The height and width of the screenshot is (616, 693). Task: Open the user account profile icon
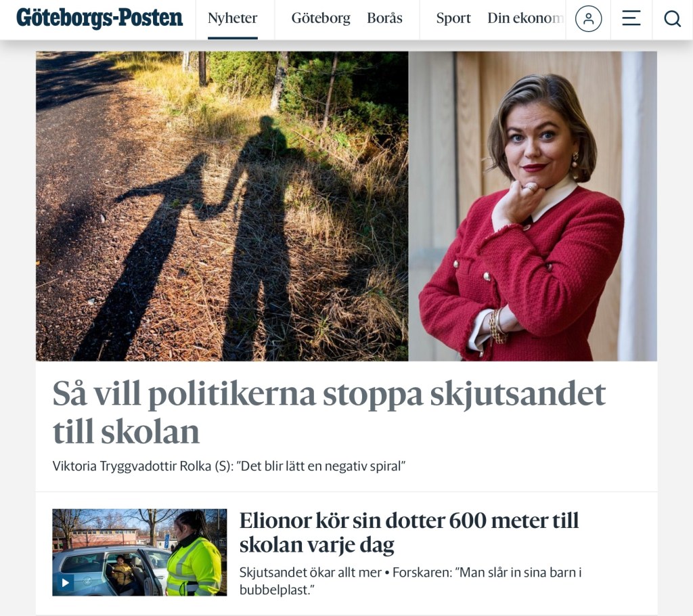tap(588, 18)
